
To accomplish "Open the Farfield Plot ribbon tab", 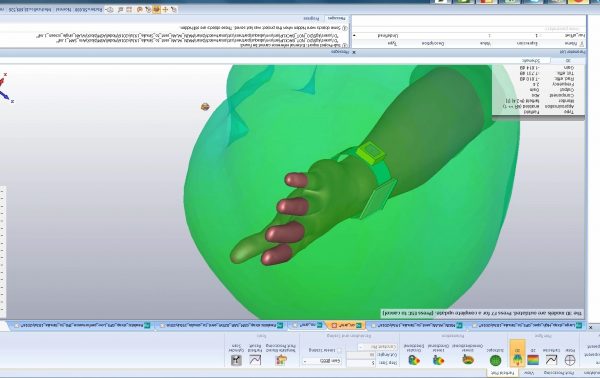I will pos(502,372).
